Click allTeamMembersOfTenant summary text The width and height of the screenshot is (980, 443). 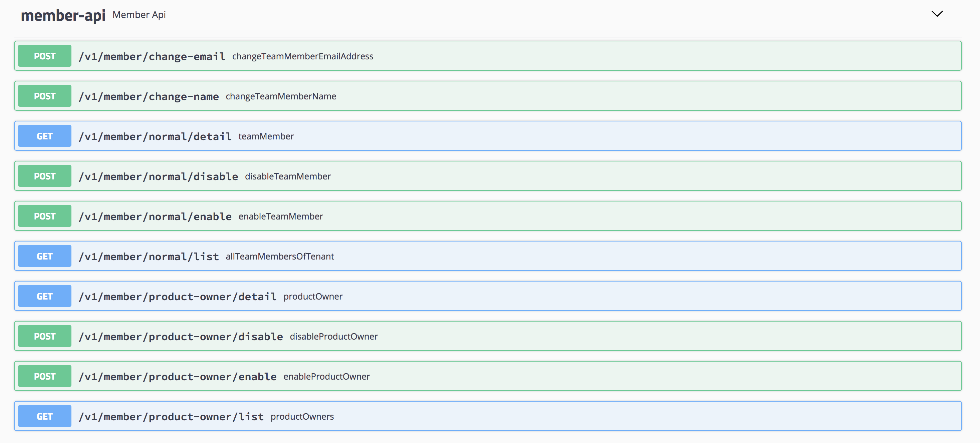click(280, 256)
